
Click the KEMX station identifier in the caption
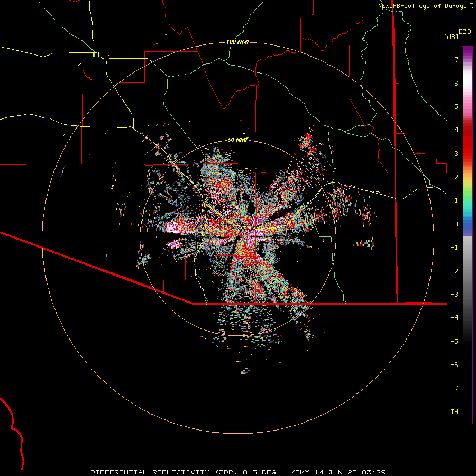(300, 472)
